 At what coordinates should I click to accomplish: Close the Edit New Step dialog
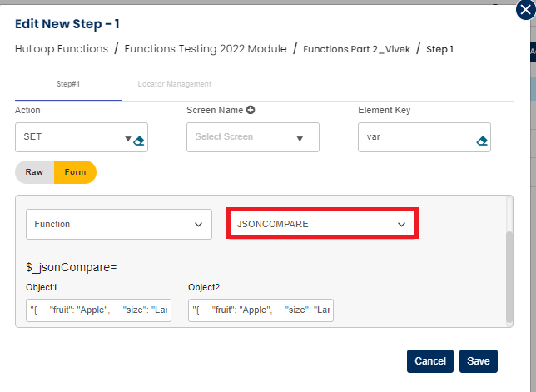525,10
